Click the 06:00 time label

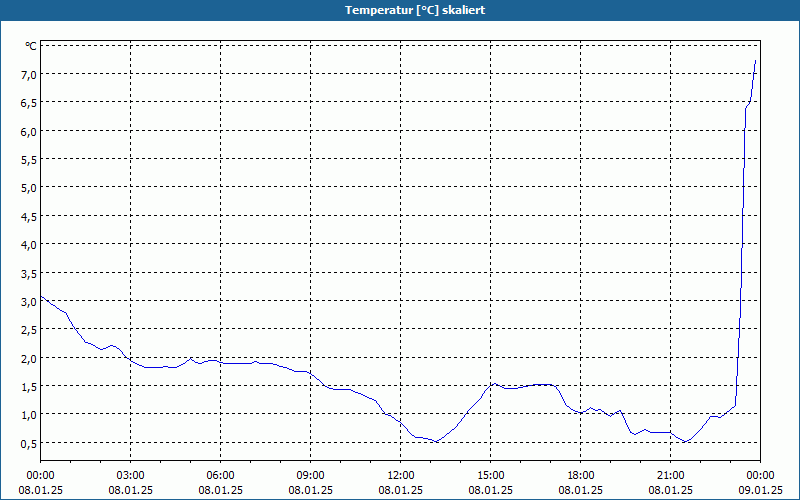220,476
